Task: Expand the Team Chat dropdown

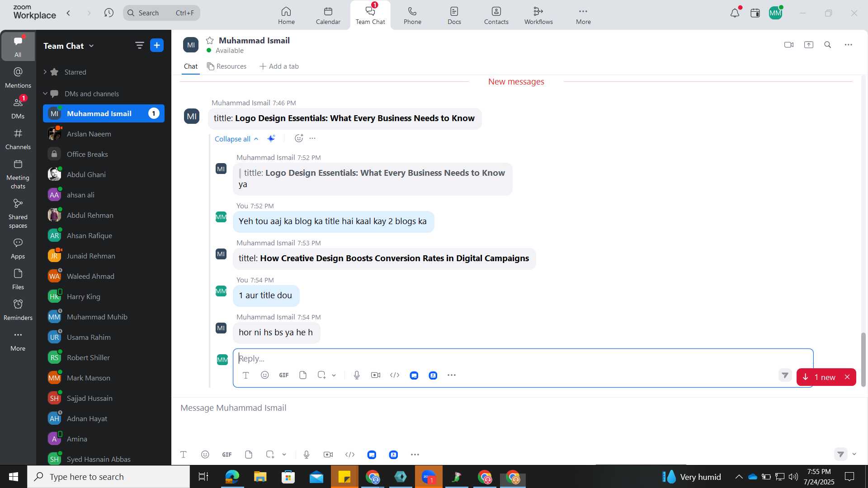Action: point(91,46)
